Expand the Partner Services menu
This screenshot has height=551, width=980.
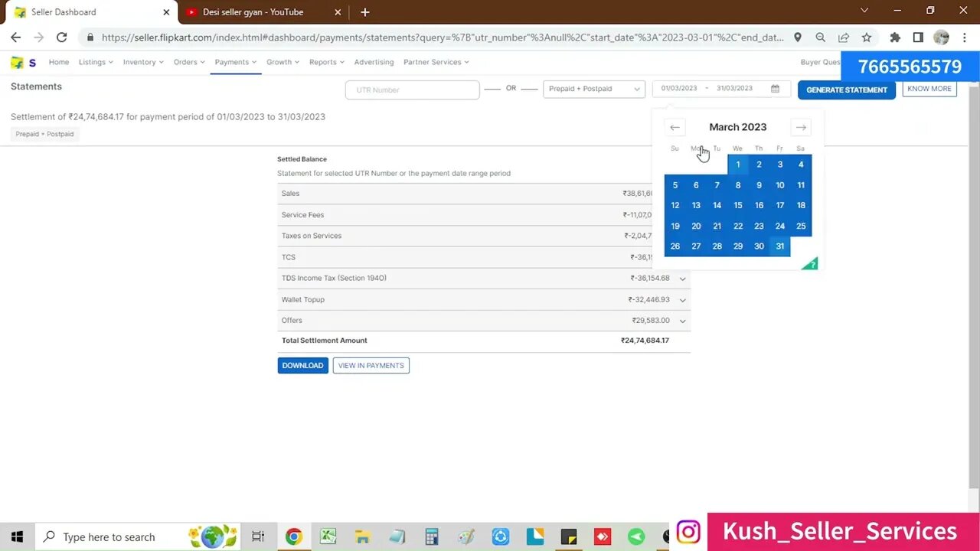(x=436, y=63)
